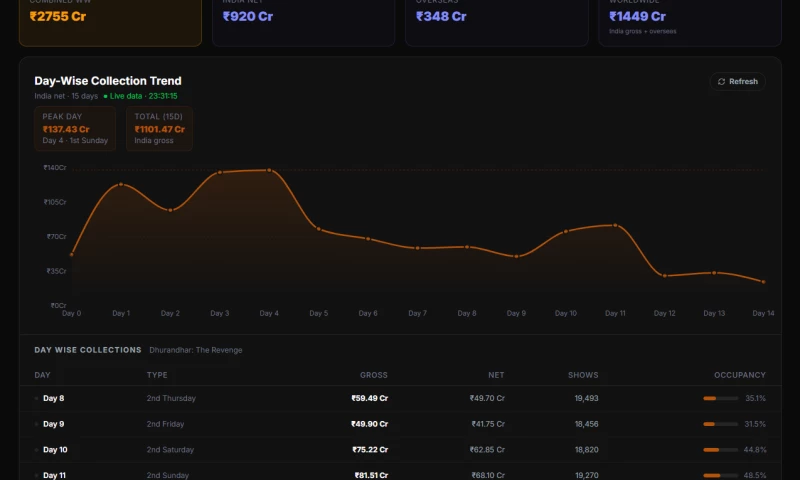Select the Day 10 row label

tap(55, 449)
